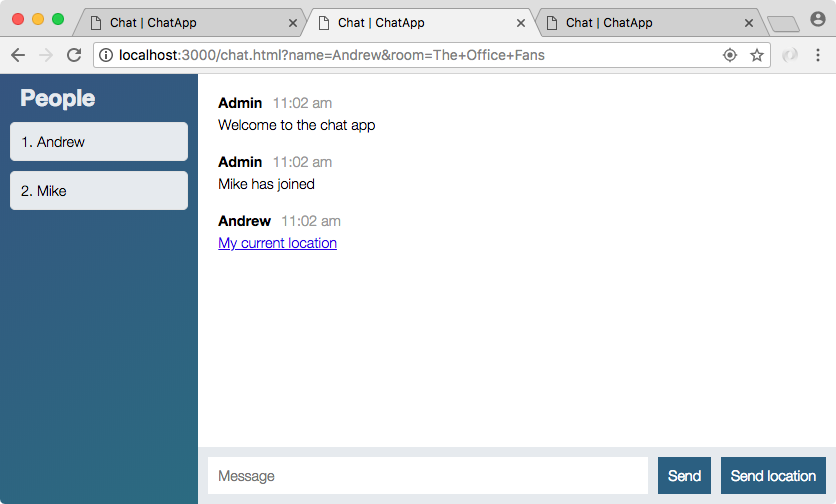
Task: Click the Andrew sender name in chat
Action: [244, 221]
